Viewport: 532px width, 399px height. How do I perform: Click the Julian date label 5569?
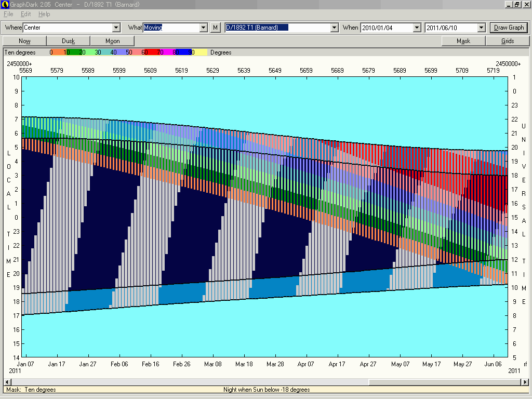click(x=26, y=70)
